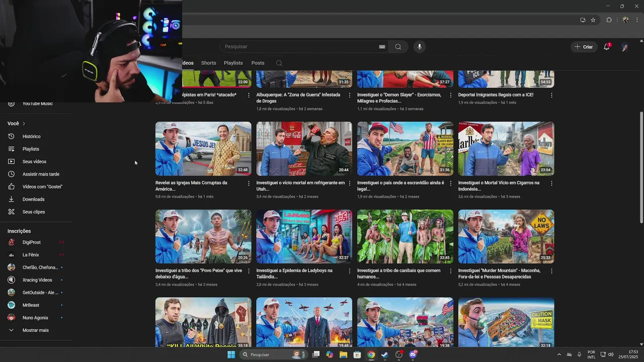Open Discord from the taskbar
Screen dimensions: 644x362
coord(413,354)
